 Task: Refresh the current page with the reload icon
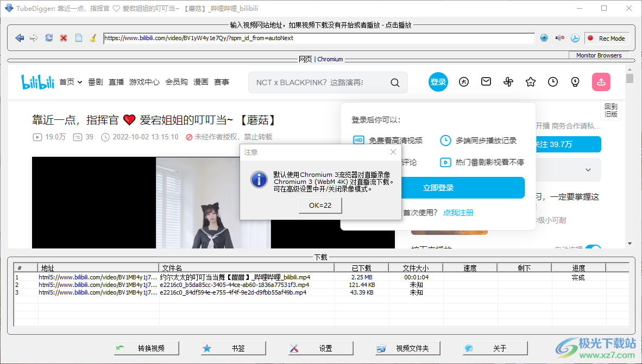[48, 37]
